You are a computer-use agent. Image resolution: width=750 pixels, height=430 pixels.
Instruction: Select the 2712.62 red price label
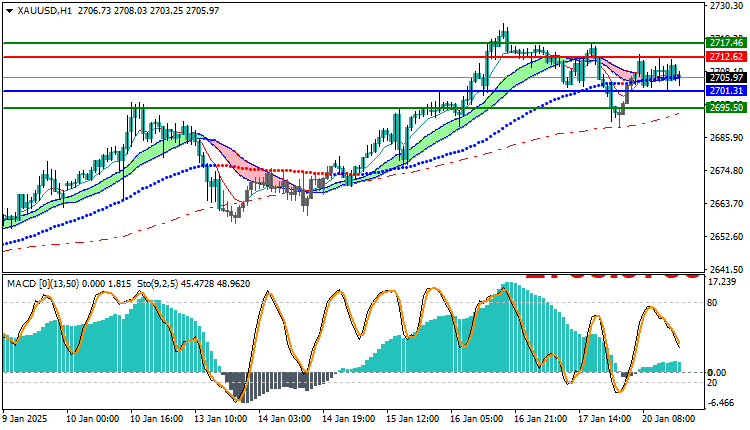pyautogui.click(x=726, y=57)
